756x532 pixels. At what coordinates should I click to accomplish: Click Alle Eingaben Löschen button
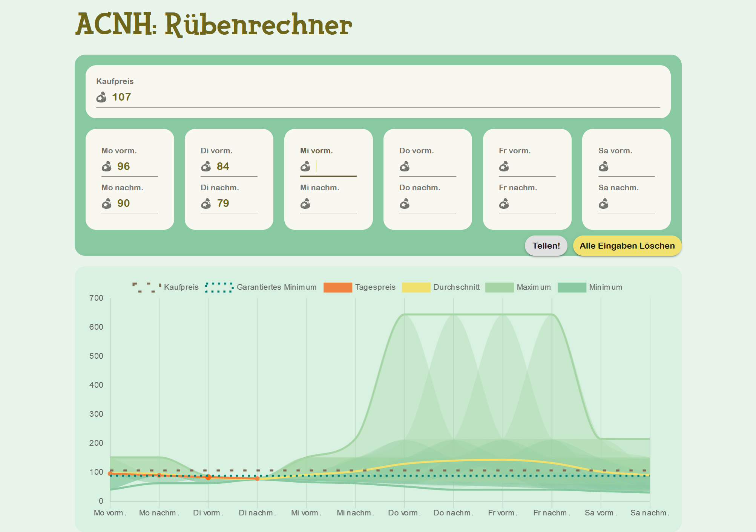pyautogui.click(x=627, y=246)
